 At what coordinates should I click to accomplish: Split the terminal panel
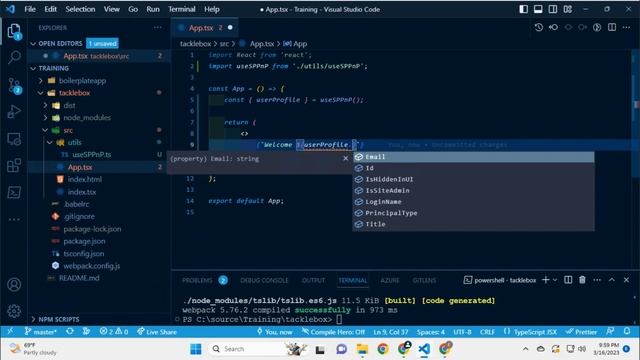568,280
